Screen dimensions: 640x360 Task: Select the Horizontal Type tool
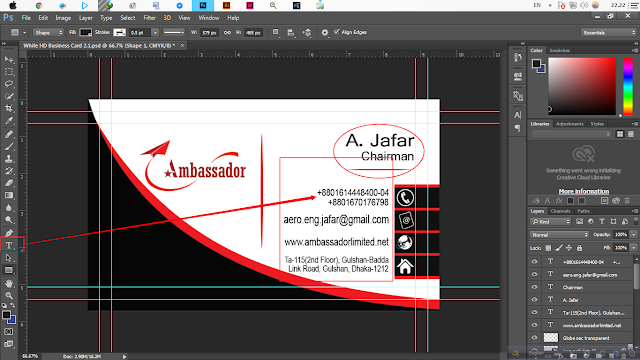(9, 245)
